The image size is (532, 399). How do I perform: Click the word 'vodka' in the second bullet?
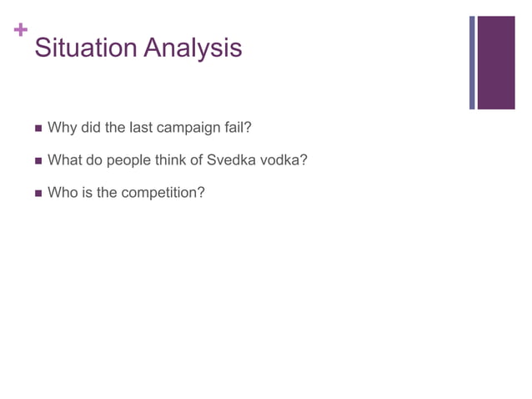(284, 160)
